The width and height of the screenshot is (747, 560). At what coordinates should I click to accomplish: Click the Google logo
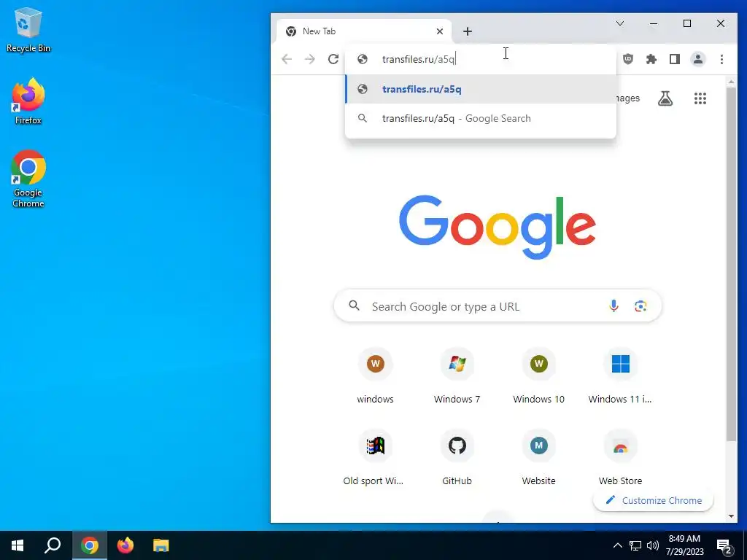click(x=498, y=227)
